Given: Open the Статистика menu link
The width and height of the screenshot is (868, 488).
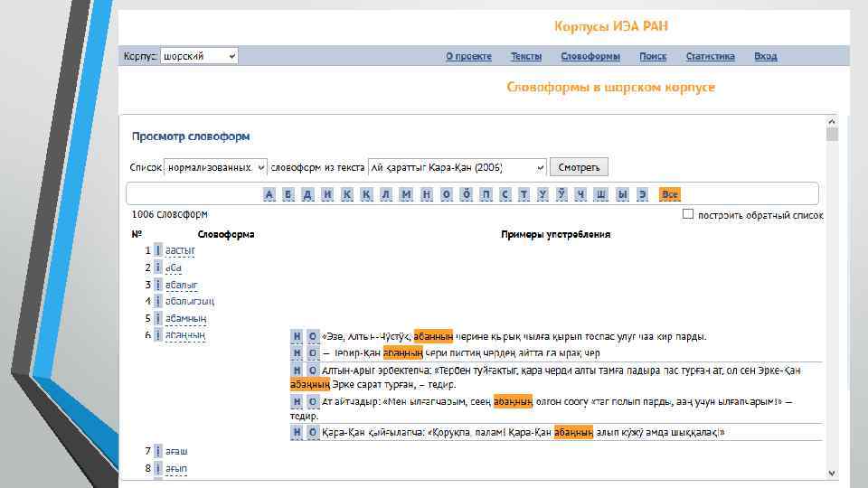Looking at the screenshot, I should click(x=711, y=56).
